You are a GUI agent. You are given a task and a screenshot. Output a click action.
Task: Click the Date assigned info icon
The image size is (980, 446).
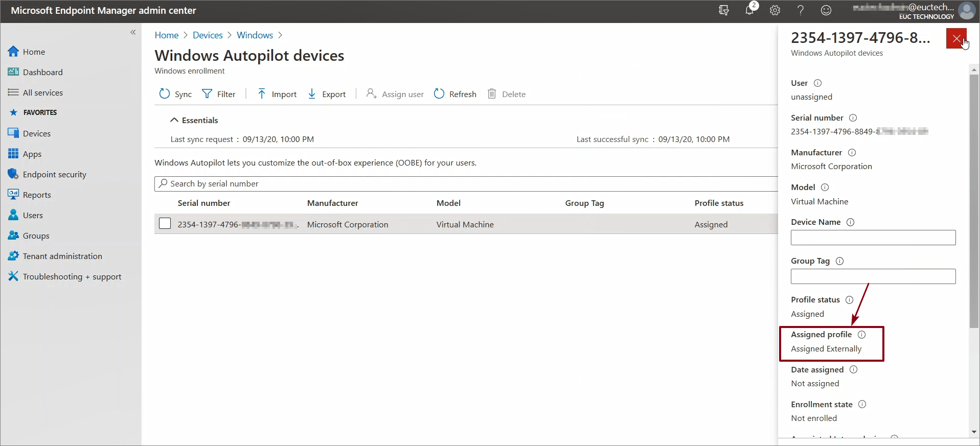pyautogui.click(x=853, y=369)
